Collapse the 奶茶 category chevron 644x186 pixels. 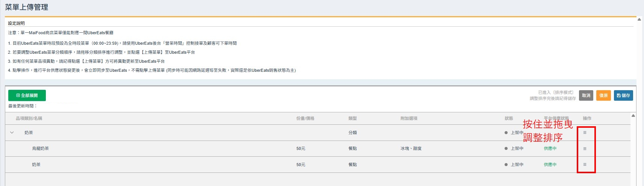click(12, 133)
